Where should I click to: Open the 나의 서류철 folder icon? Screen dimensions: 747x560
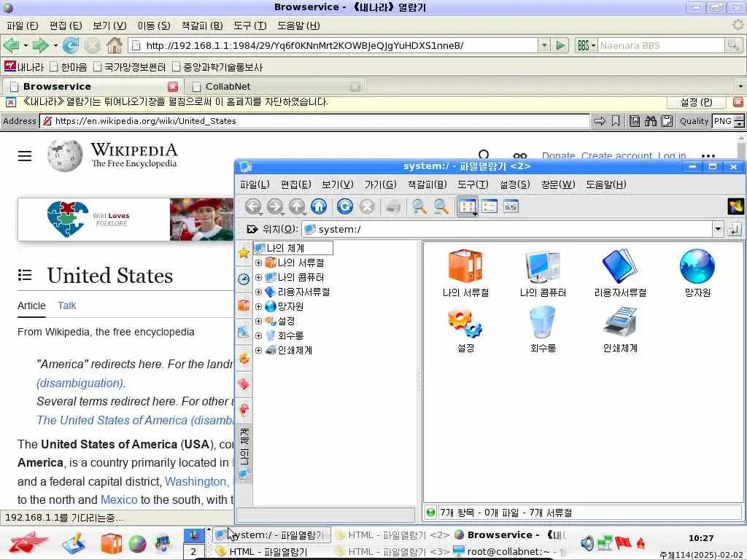click(465, 273)
